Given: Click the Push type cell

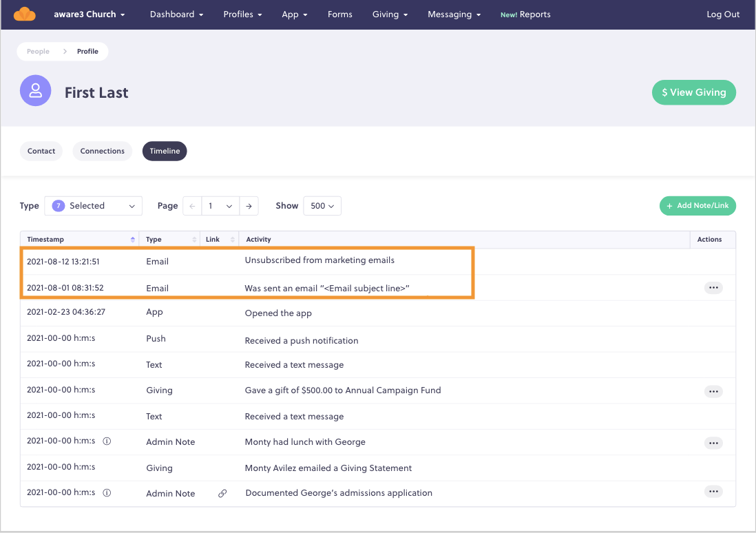Looking at the screenshot, I should tap(156, 339).
